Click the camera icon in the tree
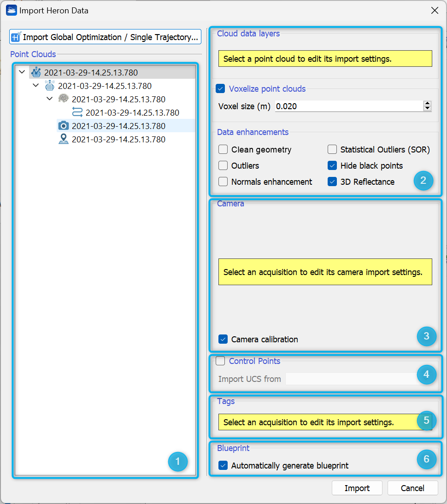 [x=63, y=126]
